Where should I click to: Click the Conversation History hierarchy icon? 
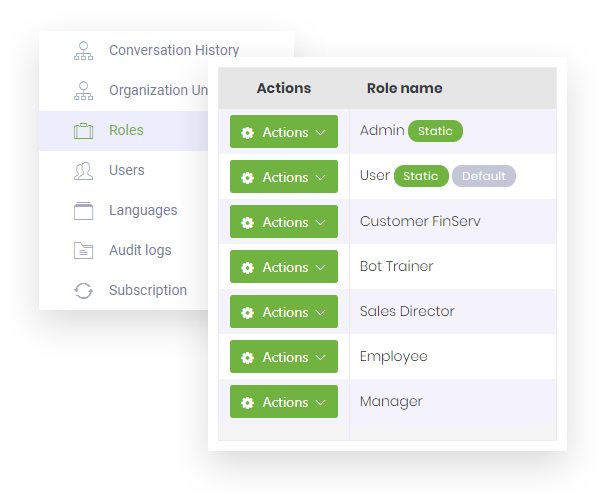(83, 51)
